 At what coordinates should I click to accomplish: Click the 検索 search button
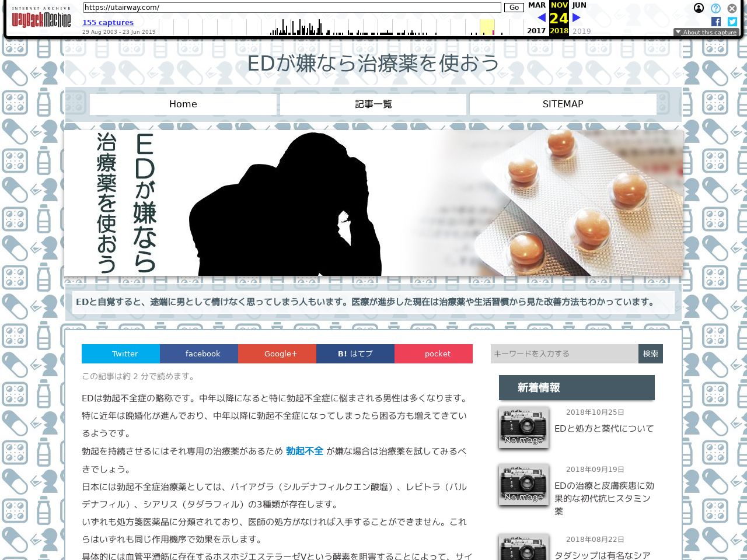(650, 353)
